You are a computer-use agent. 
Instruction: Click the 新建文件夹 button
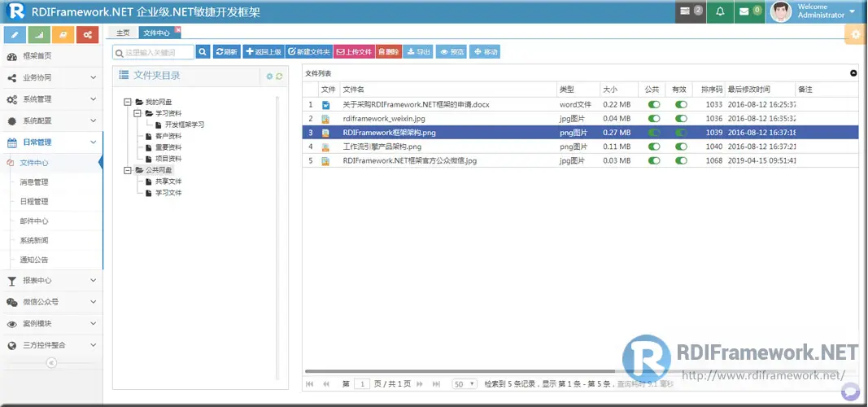pos(309,52)
